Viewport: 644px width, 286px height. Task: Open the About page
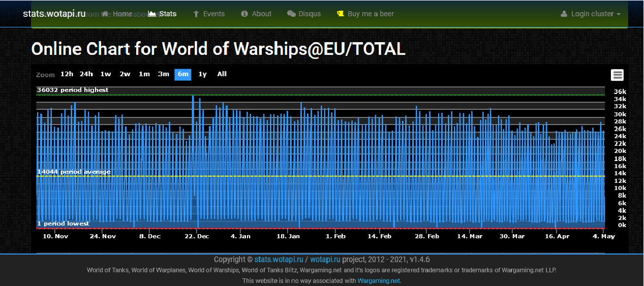[x=256, y=14]
